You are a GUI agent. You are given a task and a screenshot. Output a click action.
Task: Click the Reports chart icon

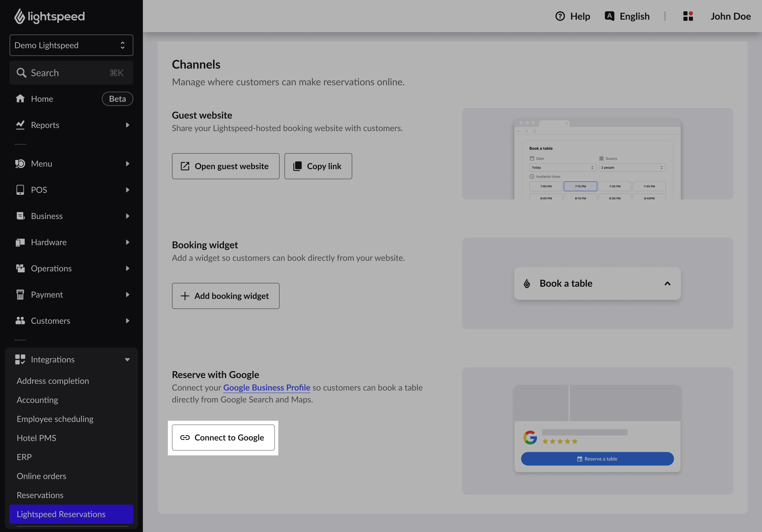coord(20,125)
